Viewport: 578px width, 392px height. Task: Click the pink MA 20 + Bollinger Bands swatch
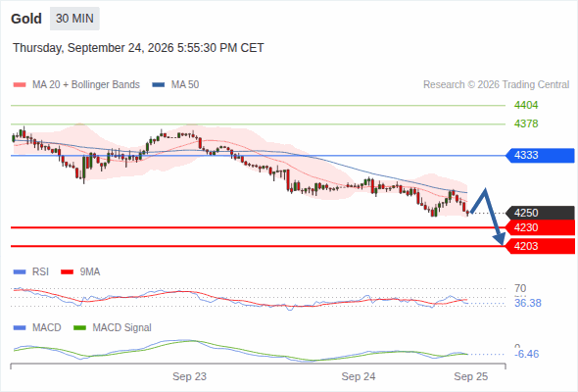pos(20,85)
